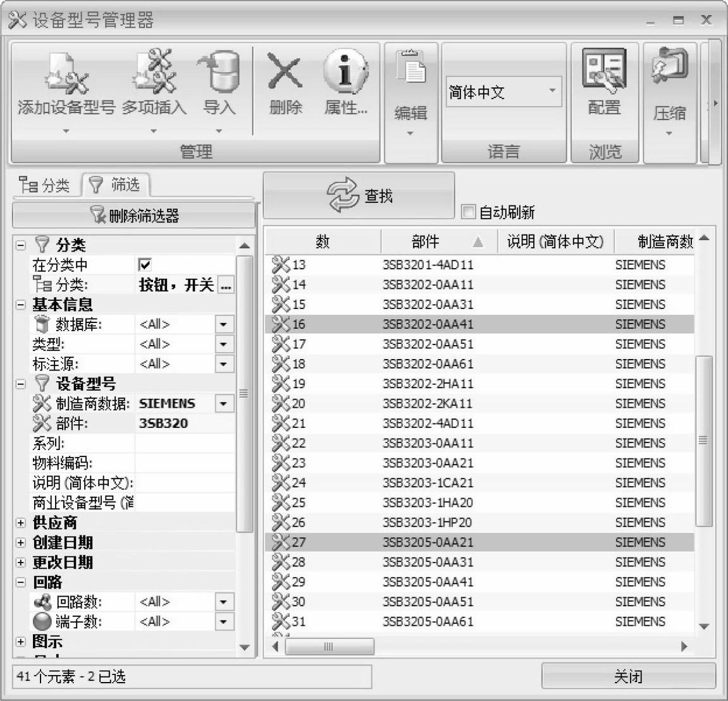Click the 压缩 compress icon

point(669,70)
